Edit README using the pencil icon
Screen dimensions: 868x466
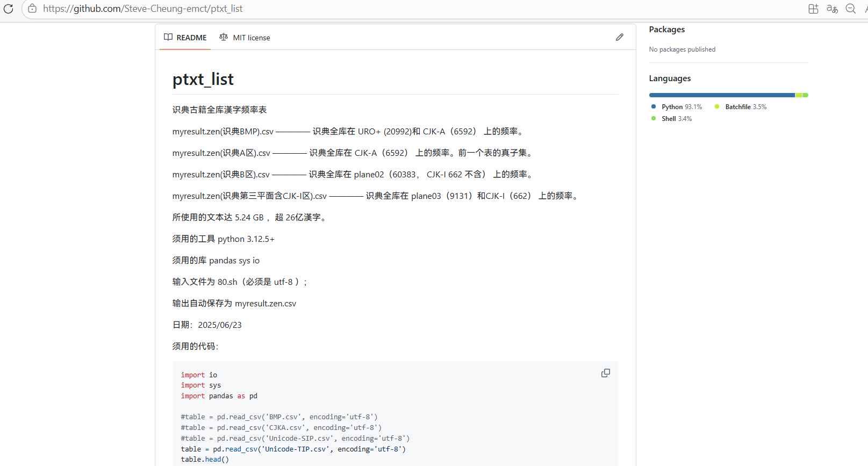[620, 37]
